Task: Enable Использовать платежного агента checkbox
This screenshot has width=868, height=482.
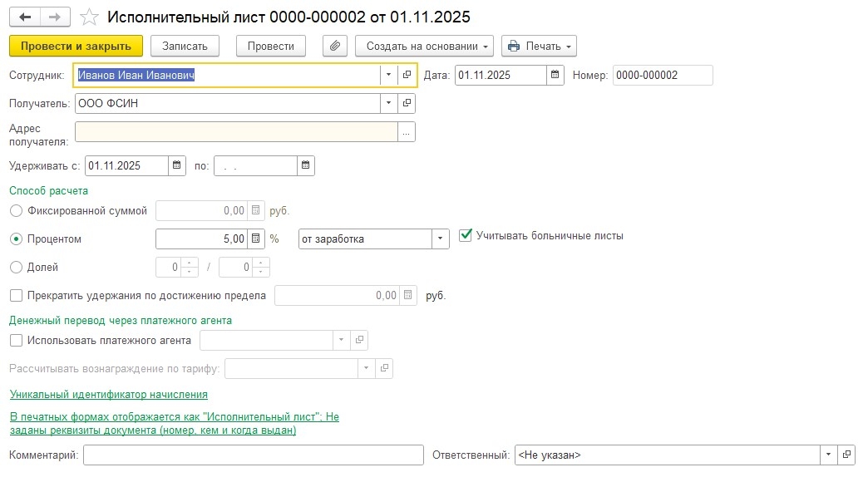Action: point(16,341)
